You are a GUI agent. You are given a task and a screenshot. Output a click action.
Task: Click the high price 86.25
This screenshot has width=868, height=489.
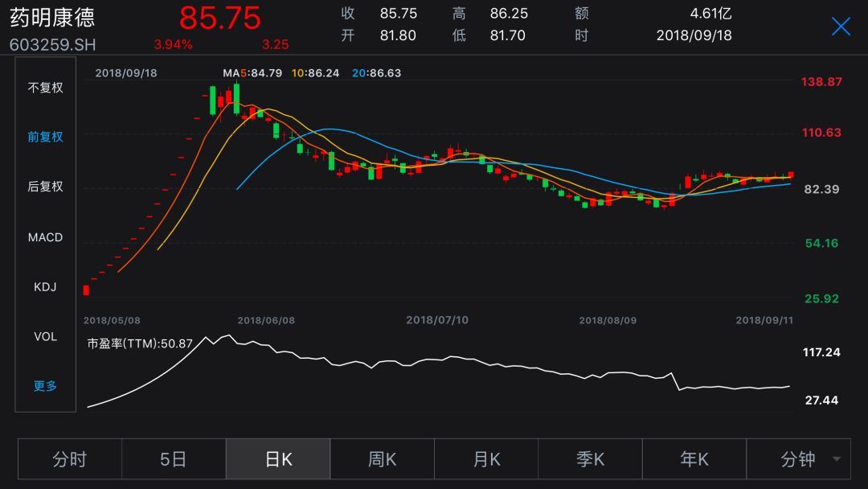coord(509,14)
